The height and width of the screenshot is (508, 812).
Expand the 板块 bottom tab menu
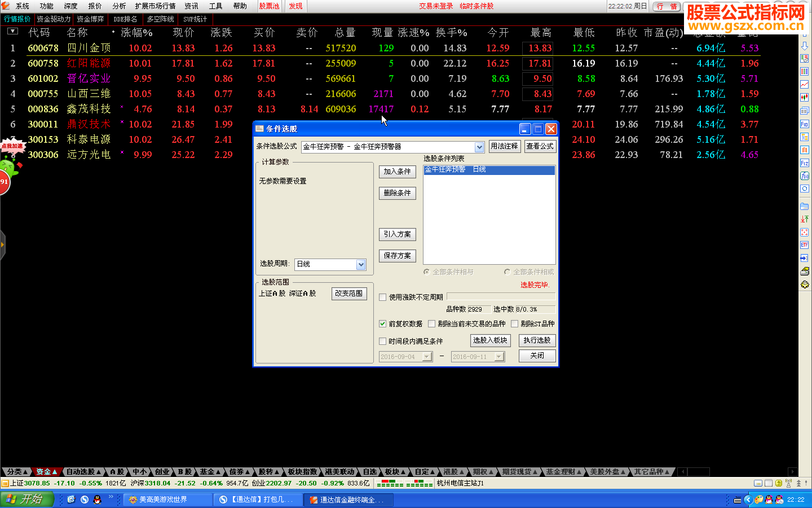tap(395, 472)
